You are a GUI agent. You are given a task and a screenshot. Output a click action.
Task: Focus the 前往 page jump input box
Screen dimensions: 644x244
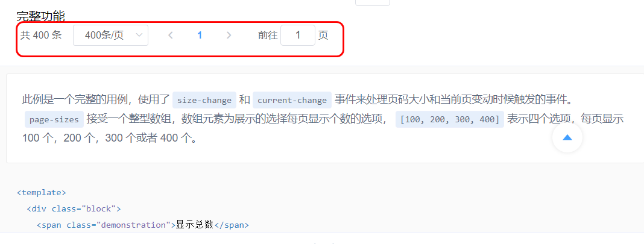pyautogui.click(x=298, y=36)
